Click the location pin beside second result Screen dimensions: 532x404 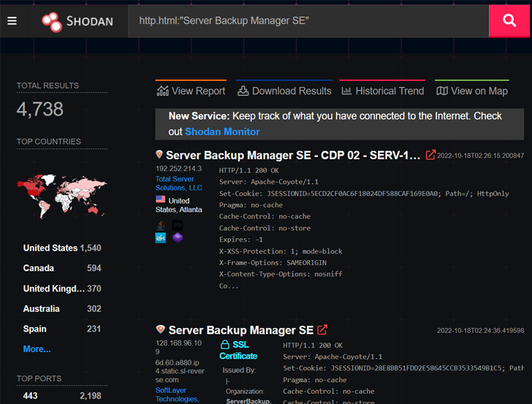160,329
